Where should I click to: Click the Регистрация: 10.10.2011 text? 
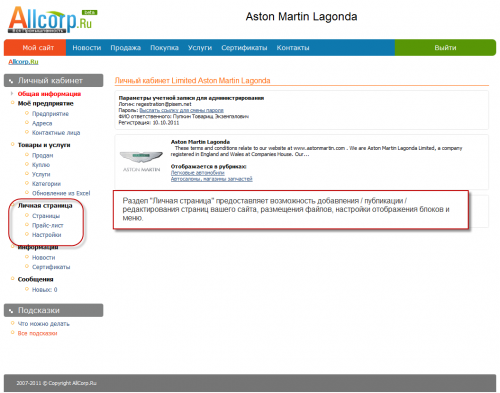pyautogui.click(x=149, y=123)
